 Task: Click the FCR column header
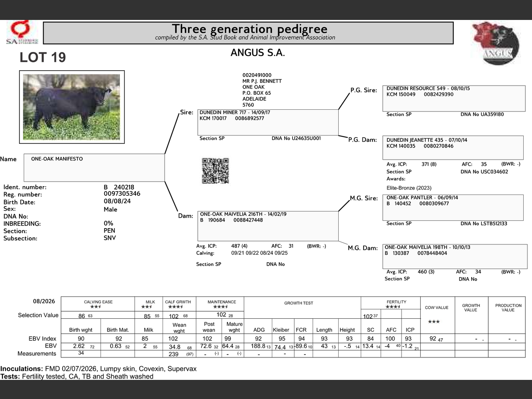pyautogui.click(x=301, y=330)
